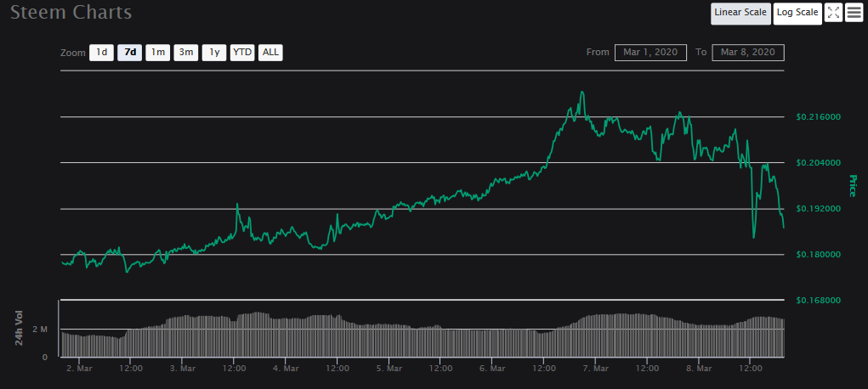Select the 1y zoom range
The height and width of the screenshot is (389, 868).
tap(214, 53)
